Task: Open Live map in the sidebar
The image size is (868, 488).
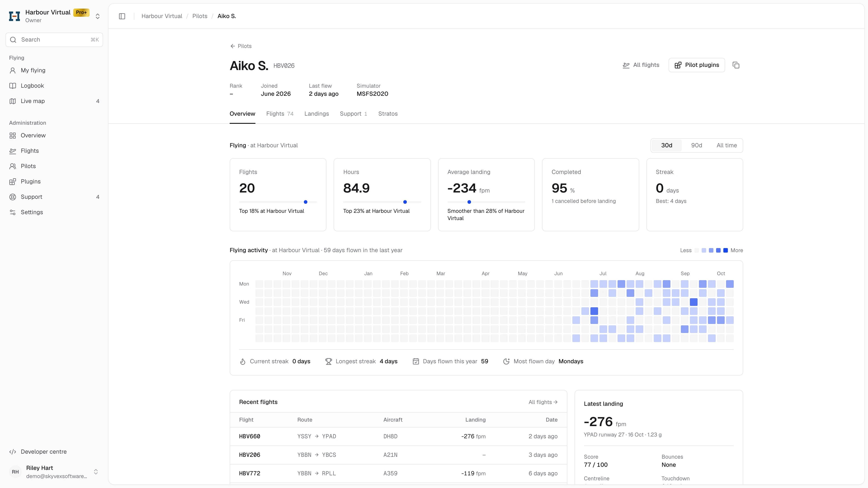Action: [x=54, y=101]
